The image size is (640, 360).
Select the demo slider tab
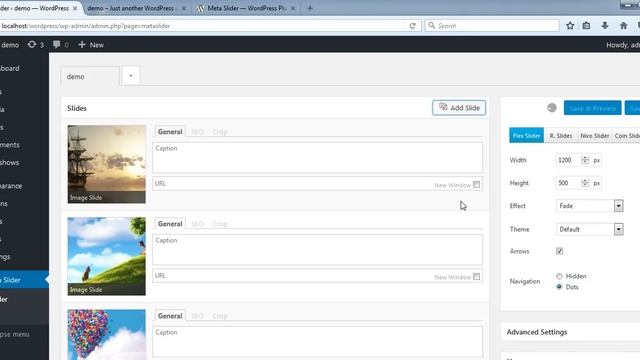pos(90,76)
